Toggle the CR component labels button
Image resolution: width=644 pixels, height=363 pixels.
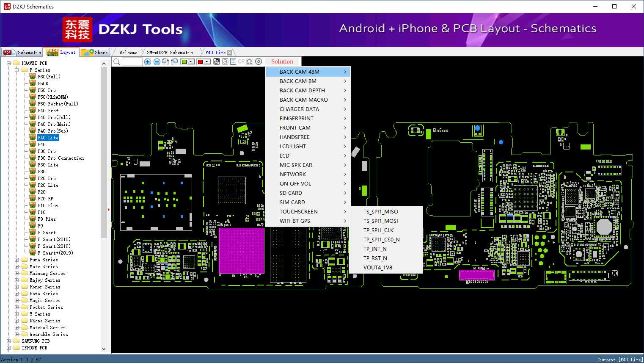tap(241, 62)
